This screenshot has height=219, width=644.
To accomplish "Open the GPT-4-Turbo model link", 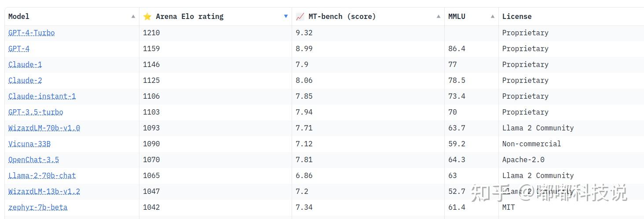I will [32, 33].
